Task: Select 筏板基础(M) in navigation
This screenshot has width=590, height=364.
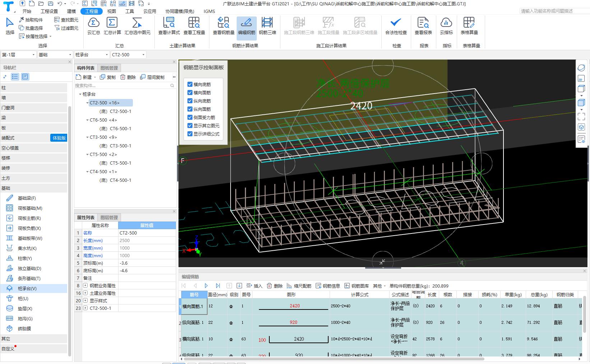Action: 30,208
